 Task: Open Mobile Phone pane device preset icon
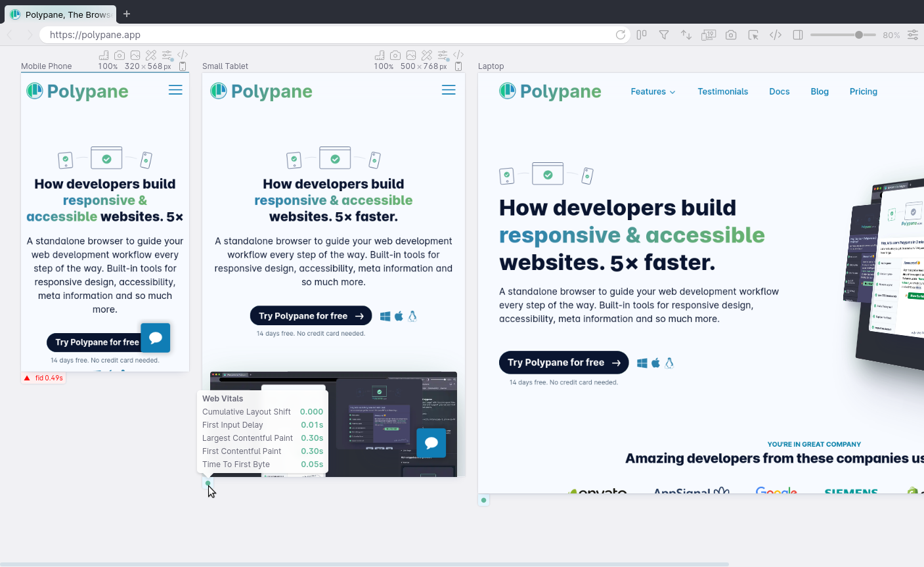click(x=183, y=66)
